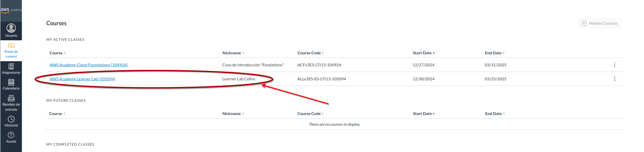Open options menu for Learner Lab course
This screenshot has height=152, width=644.
[614, 79]
